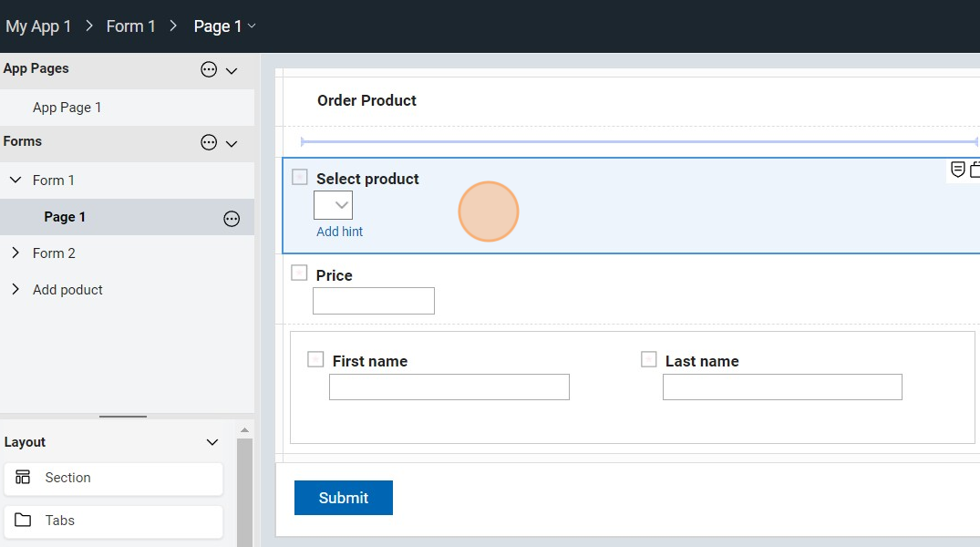Click the Price input field
This screenshot has width=980, height=547.
pos(373,301)
